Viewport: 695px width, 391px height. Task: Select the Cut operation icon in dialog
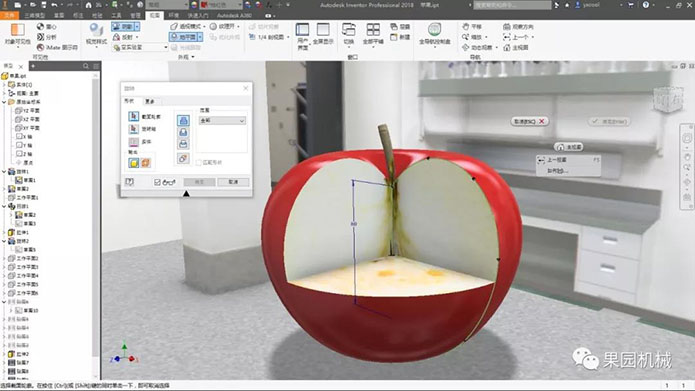point(183,132)
